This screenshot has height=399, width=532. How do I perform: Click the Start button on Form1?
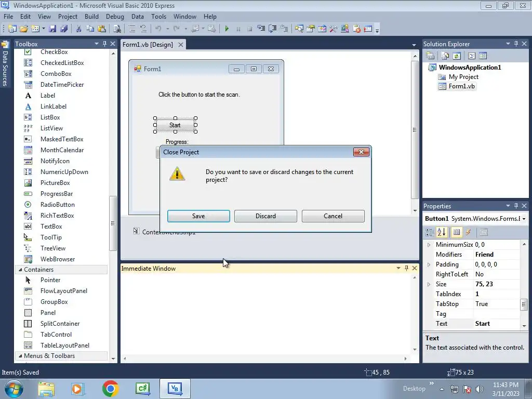[x=175, y=125]
